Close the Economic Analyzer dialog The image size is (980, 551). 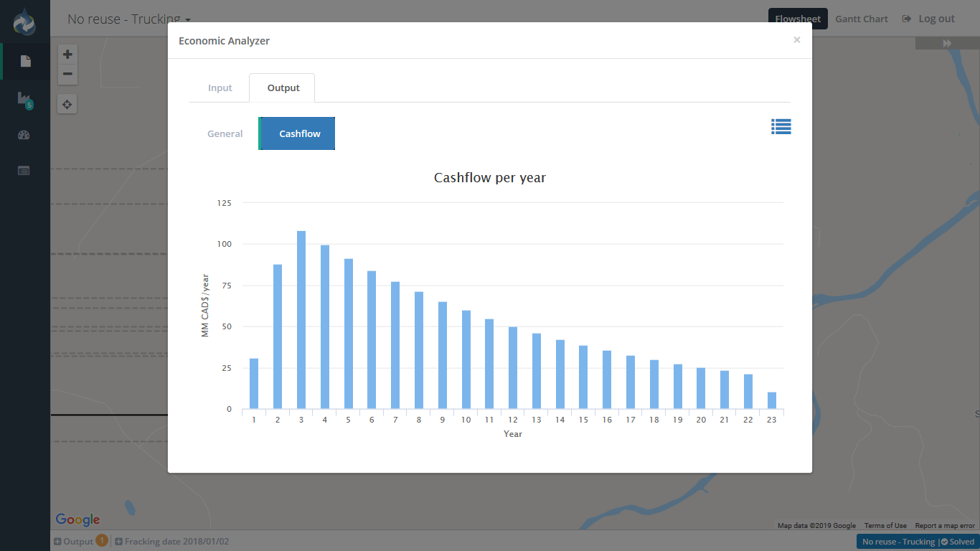click(796, 40)
